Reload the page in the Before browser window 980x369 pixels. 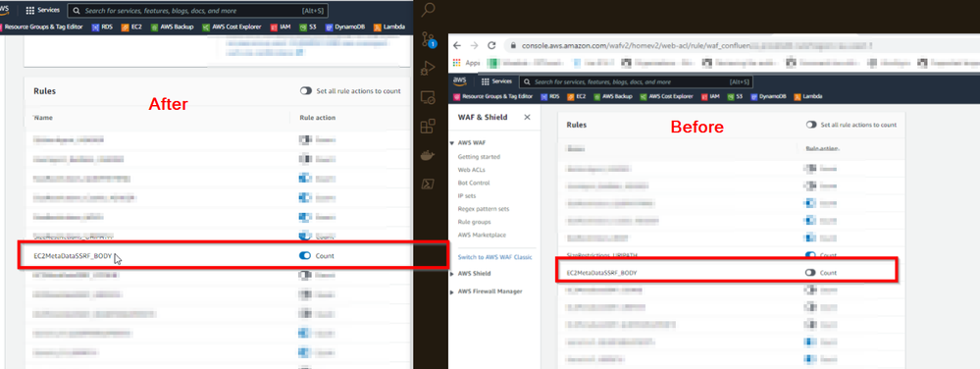[491, 46]
